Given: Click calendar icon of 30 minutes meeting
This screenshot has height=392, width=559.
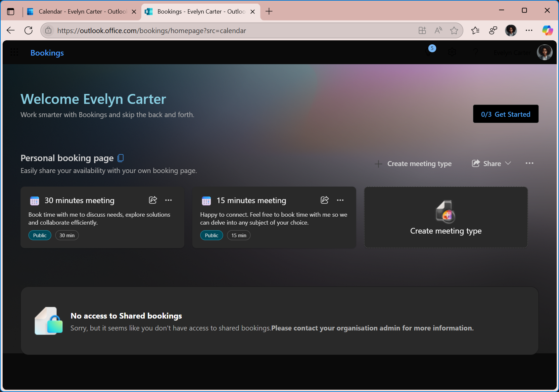Looking at the screenshot, I should point(34,201).
